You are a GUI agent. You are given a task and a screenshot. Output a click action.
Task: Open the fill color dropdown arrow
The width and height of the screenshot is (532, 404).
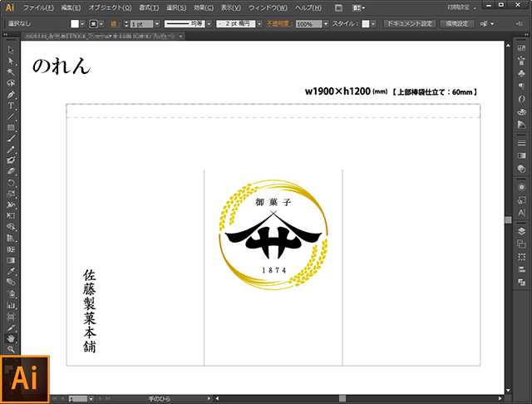pos(82,24)
